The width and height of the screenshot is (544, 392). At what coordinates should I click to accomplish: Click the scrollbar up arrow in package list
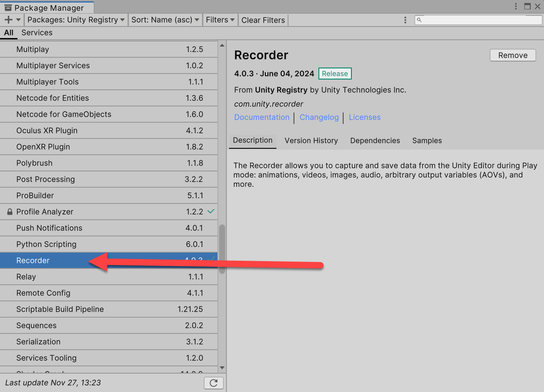pos(222,45)
